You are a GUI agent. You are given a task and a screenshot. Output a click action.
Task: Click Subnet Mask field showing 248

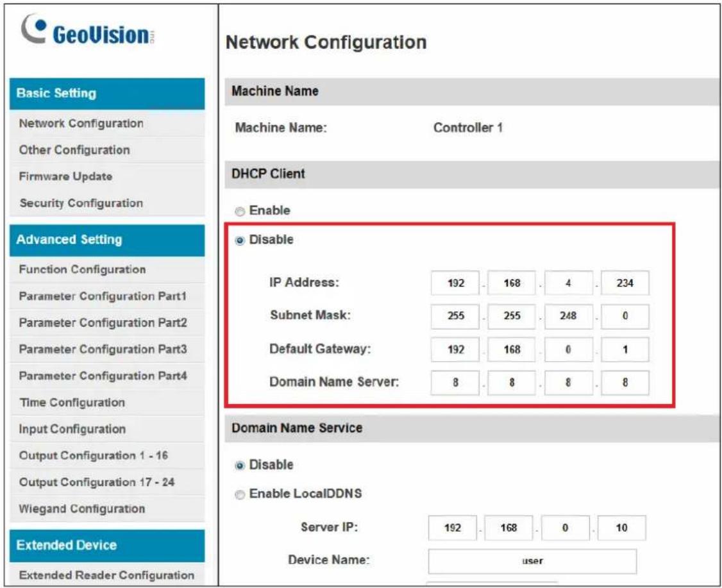point(568,316)
